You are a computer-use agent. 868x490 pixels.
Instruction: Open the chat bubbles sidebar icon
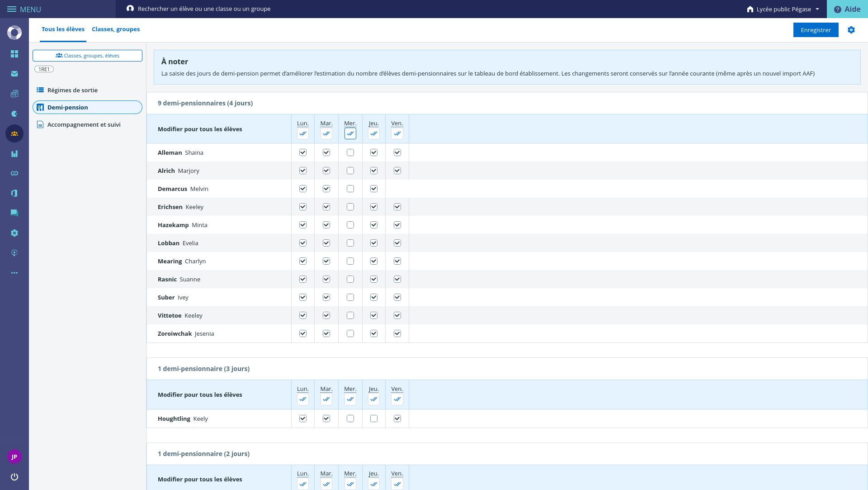[x=14, y=213]
